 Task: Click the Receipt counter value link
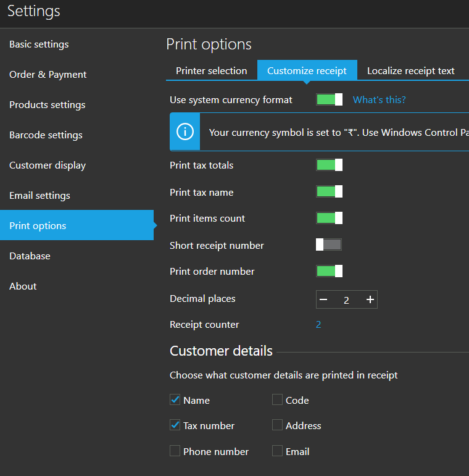click(x=318, y=325)
